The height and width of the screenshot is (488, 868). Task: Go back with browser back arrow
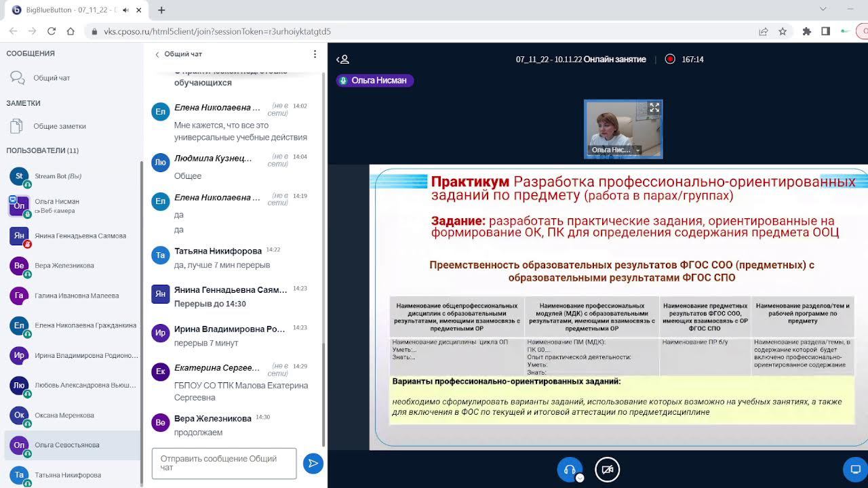(14, 31)
